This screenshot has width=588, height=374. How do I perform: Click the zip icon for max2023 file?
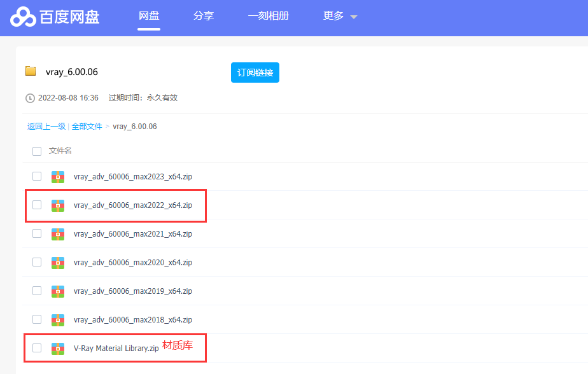click(58, 176)
